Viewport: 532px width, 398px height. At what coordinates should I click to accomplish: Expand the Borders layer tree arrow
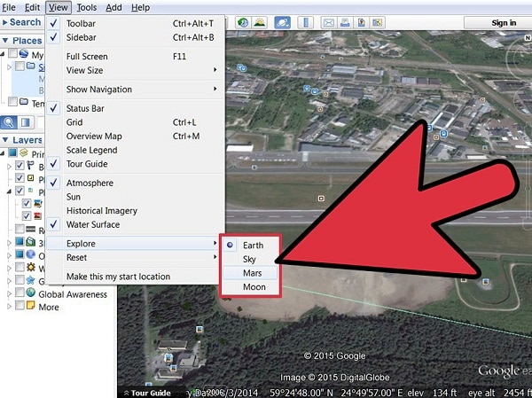pos(9,167)
